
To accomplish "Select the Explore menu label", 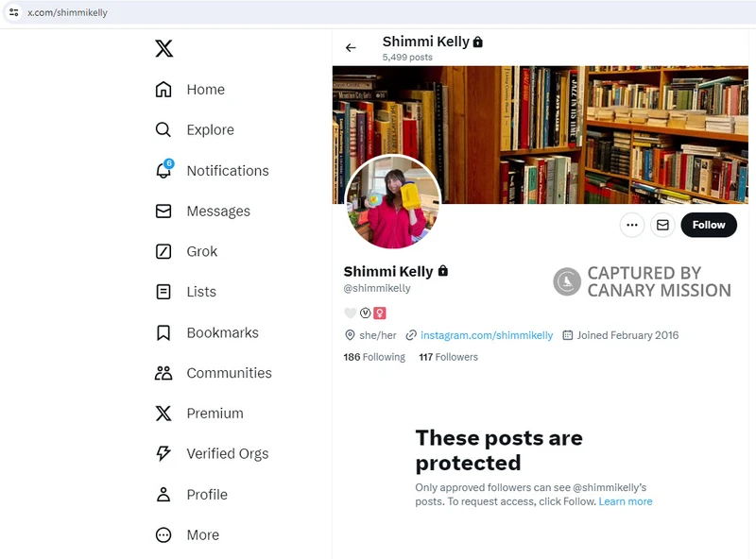I will click(210, 130).
